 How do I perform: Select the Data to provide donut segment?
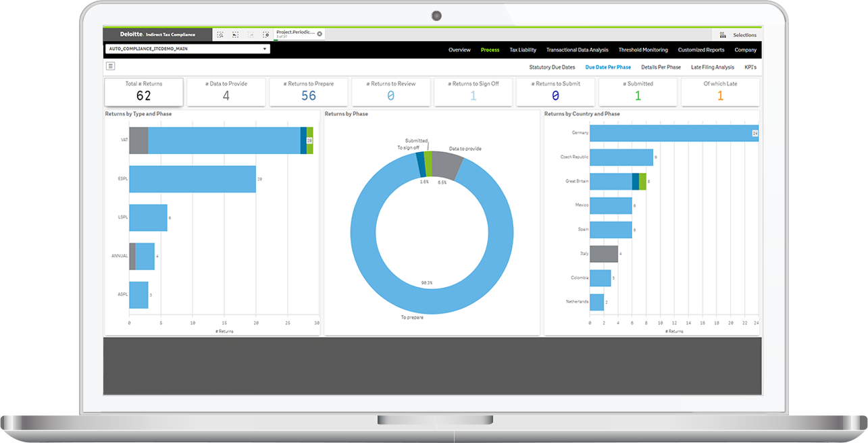446,165
